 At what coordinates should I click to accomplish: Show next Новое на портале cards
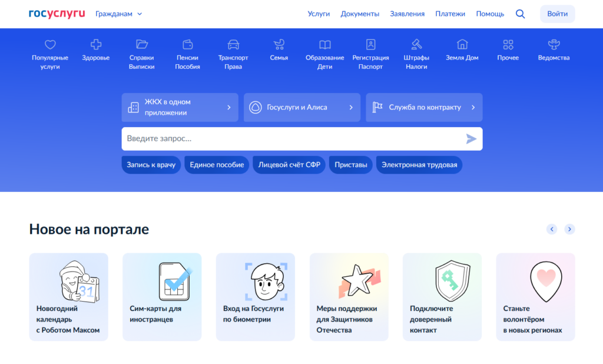569,229
